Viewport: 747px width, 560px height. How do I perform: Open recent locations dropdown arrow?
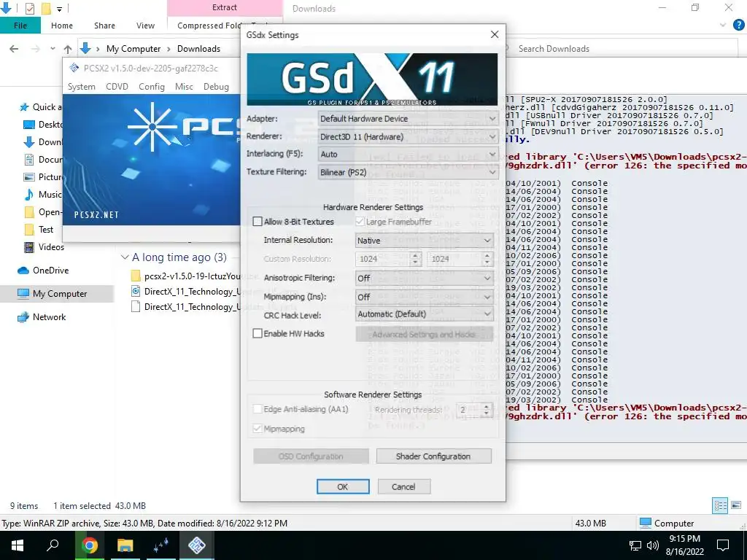(x=53, y=49)
